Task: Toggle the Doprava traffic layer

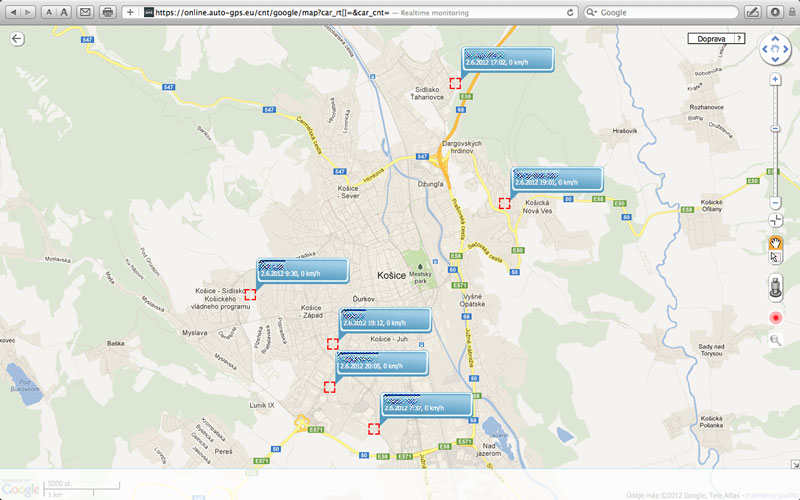Action: click(x=711, y=39)
